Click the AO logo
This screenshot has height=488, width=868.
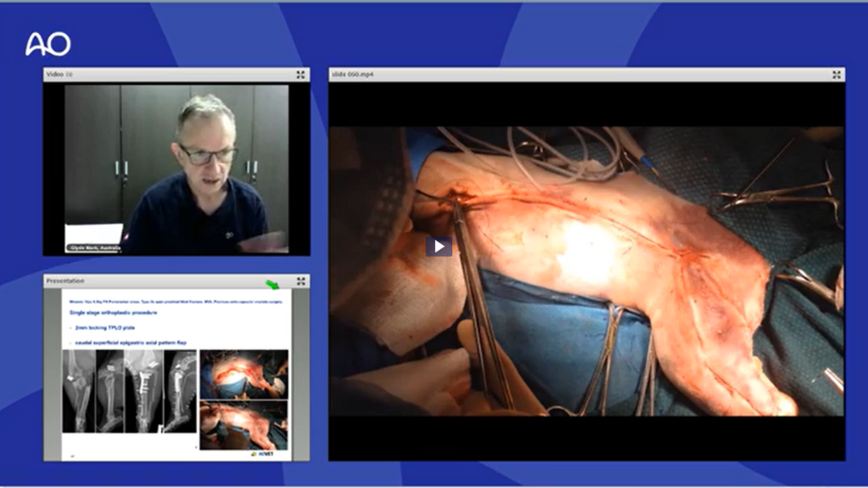click(47, 43)
